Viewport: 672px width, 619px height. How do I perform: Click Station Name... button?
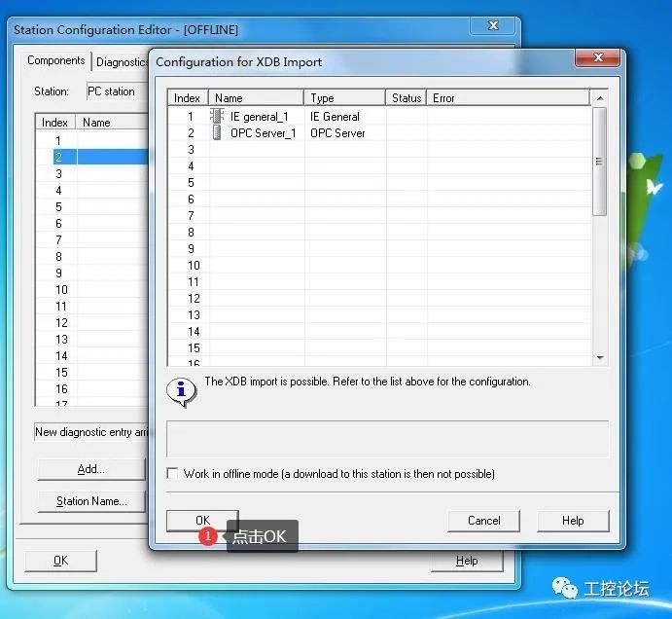(x=91, y=501)
